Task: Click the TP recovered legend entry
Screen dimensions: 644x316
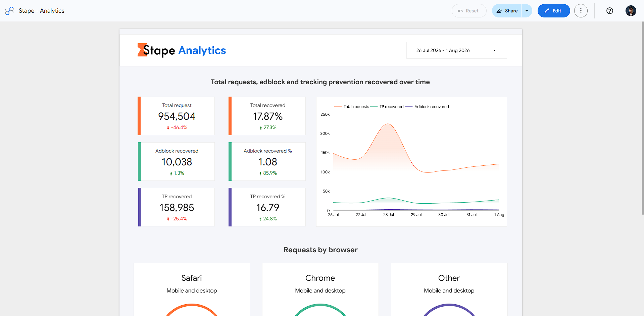Action: (387, 107)
